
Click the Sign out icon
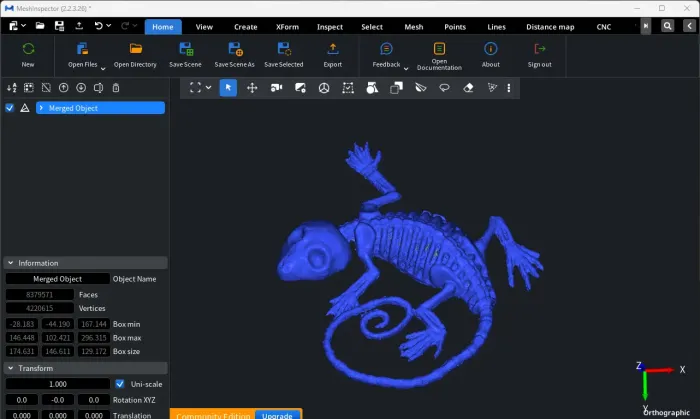(x=540, y=49)
